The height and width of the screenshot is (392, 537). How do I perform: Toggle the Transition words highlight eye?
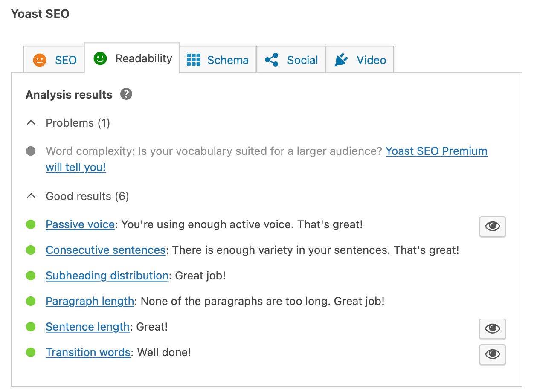[492, 354]
